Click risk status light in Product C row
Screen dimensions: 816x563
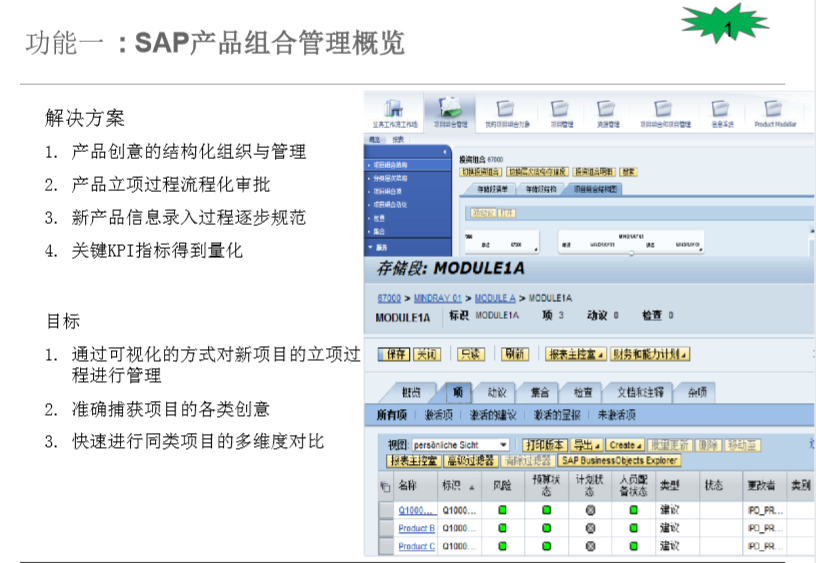(x=502, y=546)
